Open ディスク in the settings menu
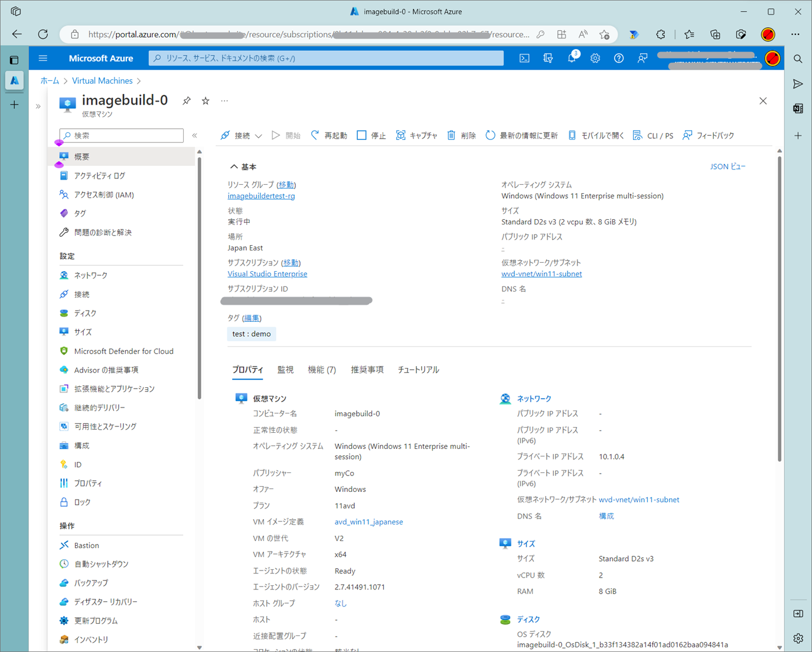Image resolution: width=812 pixels, height=652 pixels. pyautogui.click(x=85, y=313)
